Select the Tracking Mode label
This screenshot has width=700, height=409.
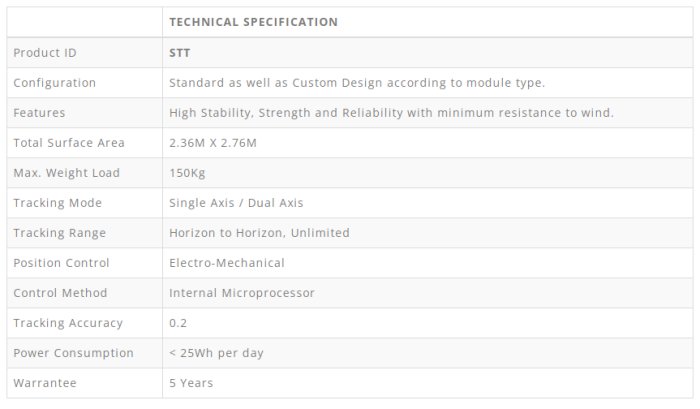click(x=58, y=203)
